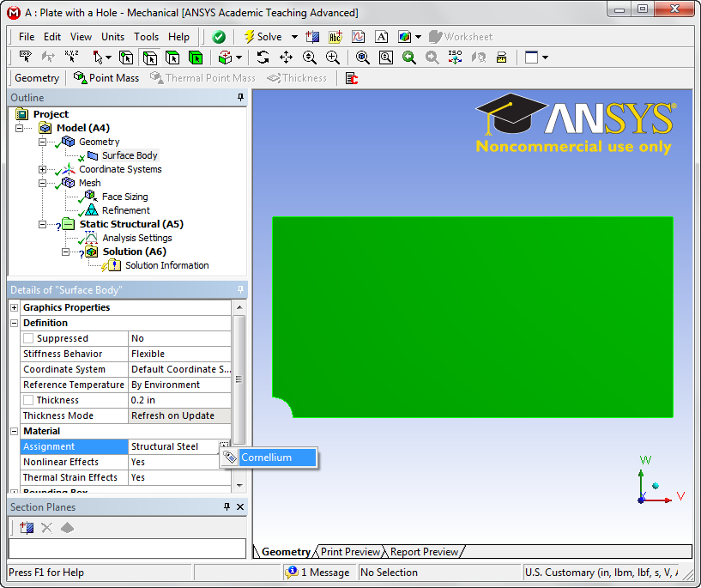The image size is (701, 588).
Task: Collapse the Geometry tree node
Action: tap(42, 142)
